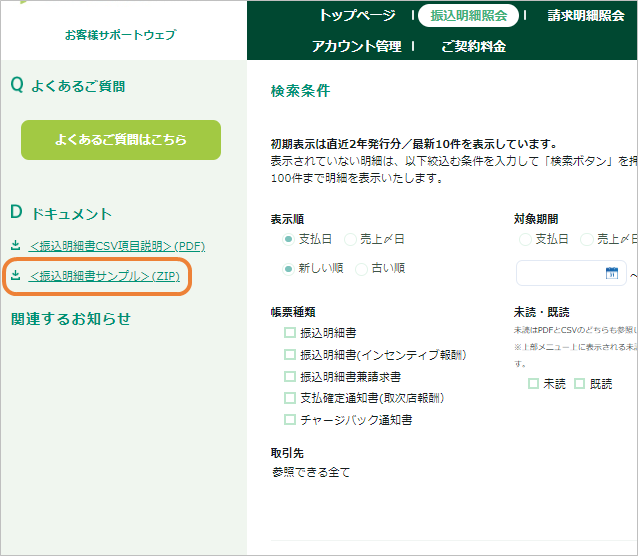This screenshot has height=556, width=638.
Task: Click the 取引先 label
Action: pos(287,453)
